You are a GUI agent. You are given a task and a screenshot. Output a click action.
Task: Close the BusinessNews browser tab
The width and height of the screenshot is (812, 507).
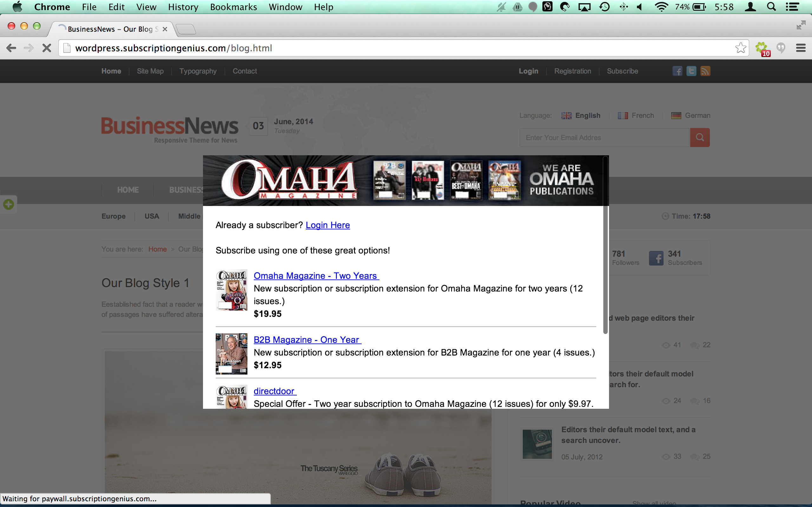click(x=165, y=29)
